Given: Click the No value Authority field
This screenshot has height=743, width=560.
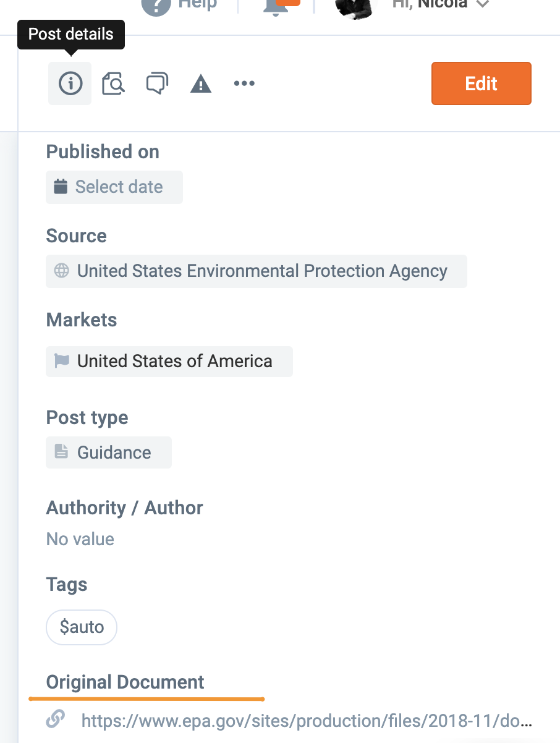Looking at the screenshot, I should click(80, 539).
